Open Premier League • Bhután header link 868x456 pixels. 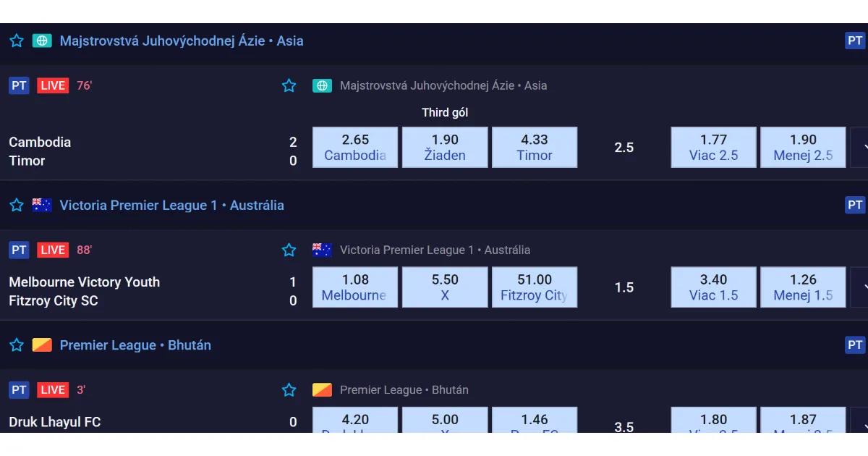click(x=135, y=345)
